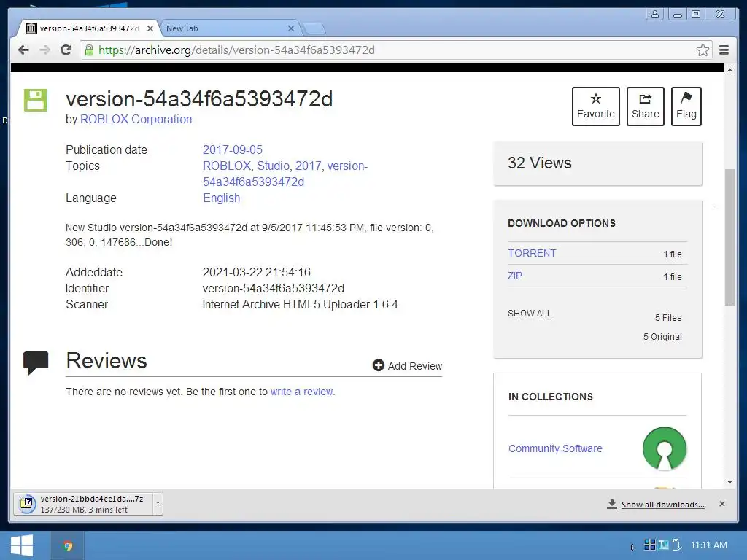
Task: Bookmark this page with the star icon
Action: (703, 50)
